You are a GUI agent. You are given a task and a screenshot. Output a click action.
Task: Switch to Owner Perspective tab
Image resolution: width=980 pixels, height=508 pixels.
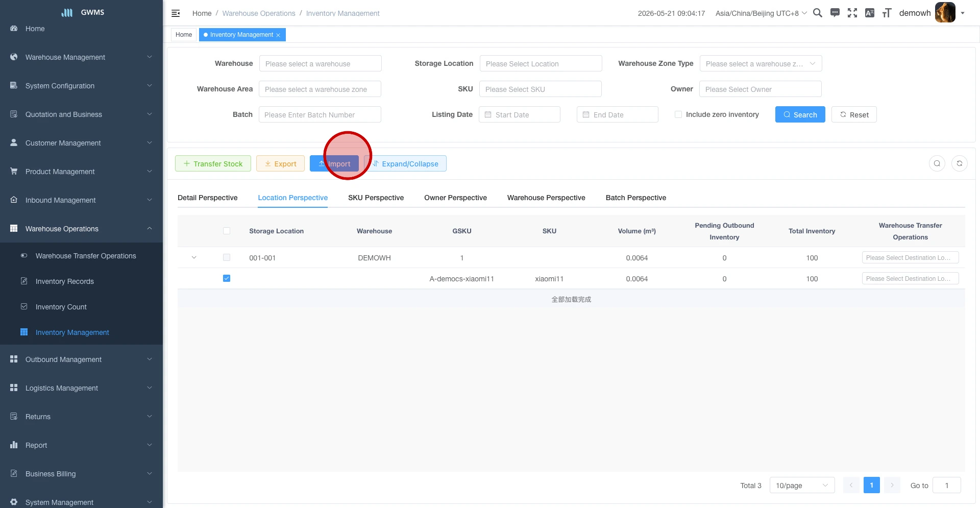click(455, 198)
